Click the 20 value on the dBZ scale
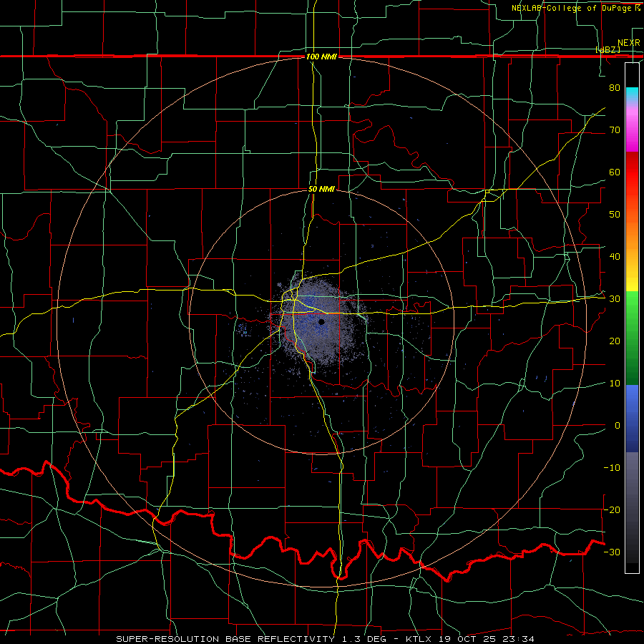 [615, 341]
